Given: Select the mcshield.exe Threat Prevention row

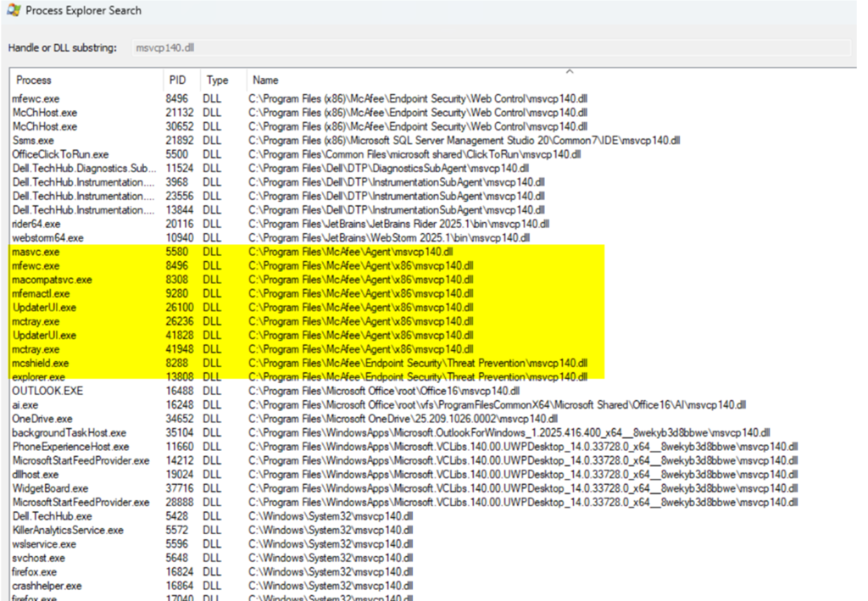Looking at the screenshot, I should (39, 363).
